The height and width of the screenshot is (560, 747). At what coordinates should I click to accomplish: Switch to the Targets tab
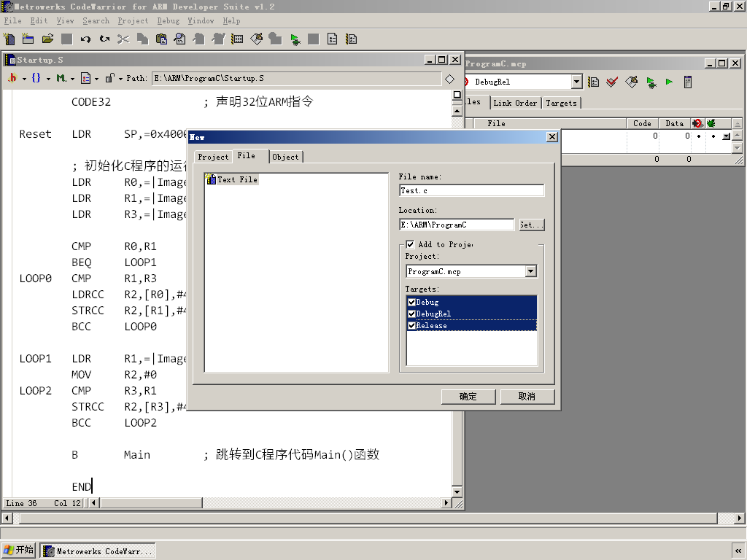(561, 103)
